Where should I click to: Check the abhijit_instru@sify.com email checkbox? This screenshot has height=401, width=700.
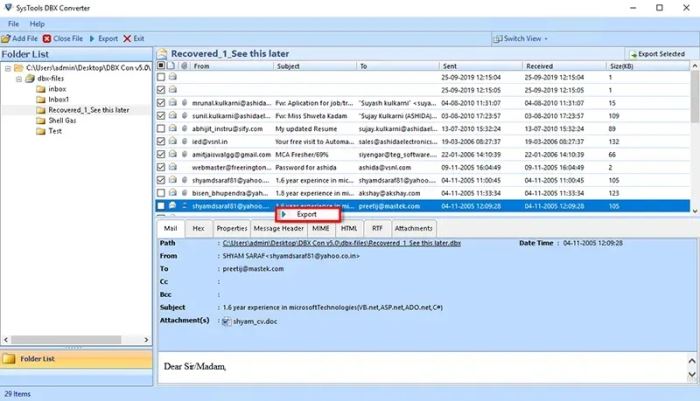coord(161,129)
